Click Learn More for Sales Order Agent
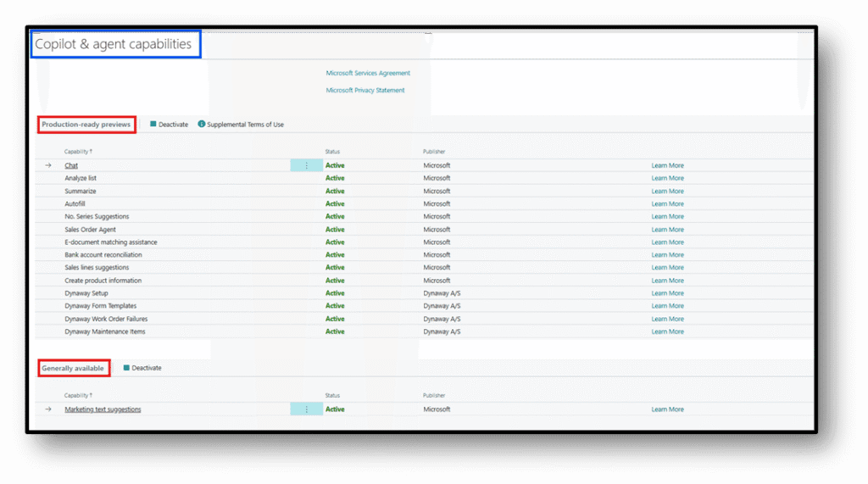 click(667, 230)
